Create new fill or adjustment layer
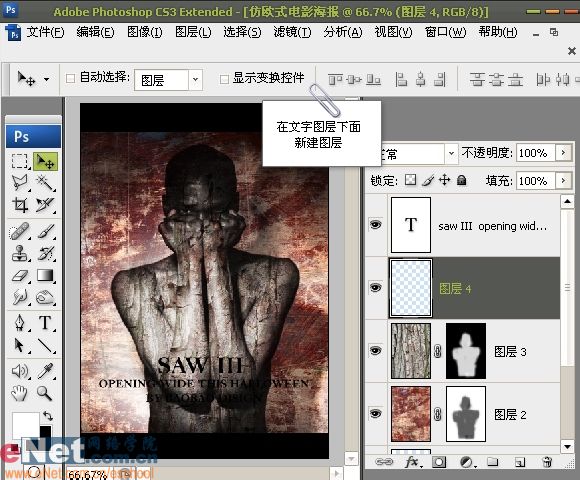 click(x=467, y=462)
